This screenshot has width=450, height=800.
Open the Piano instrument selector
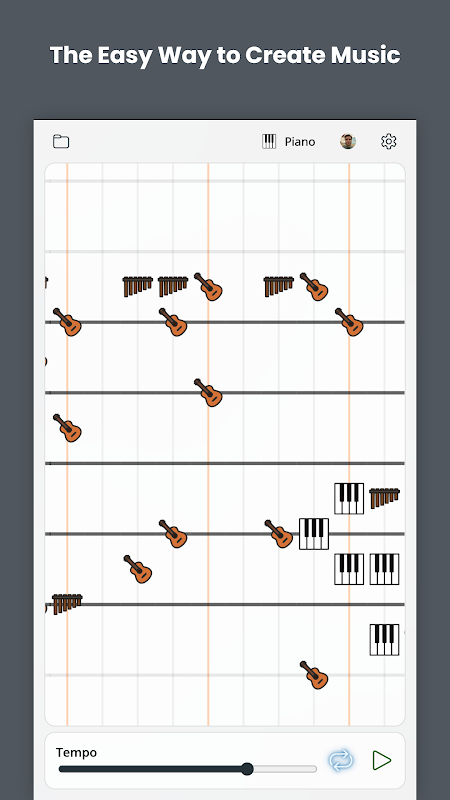click(x=289, y=141)
